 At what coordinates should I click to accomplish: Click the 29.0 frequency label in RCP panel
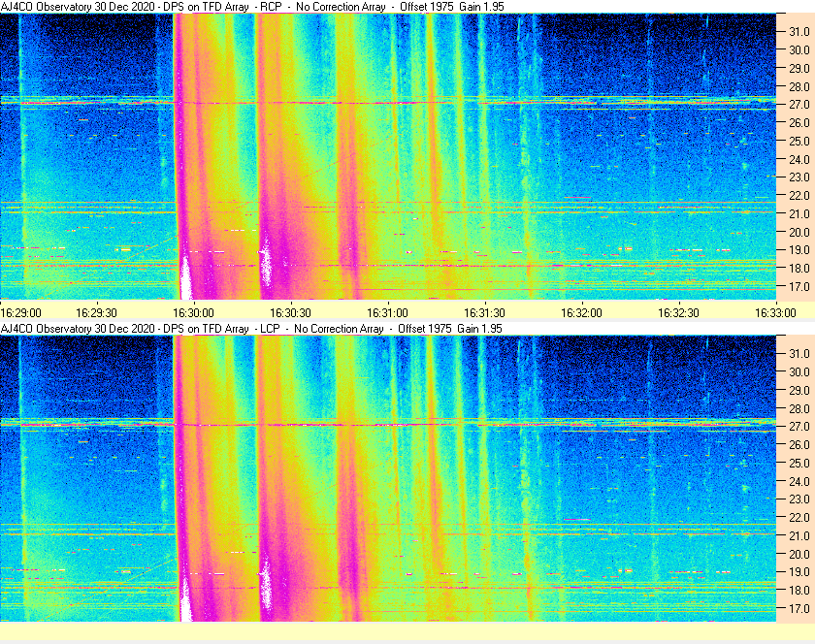coord(799,68)
